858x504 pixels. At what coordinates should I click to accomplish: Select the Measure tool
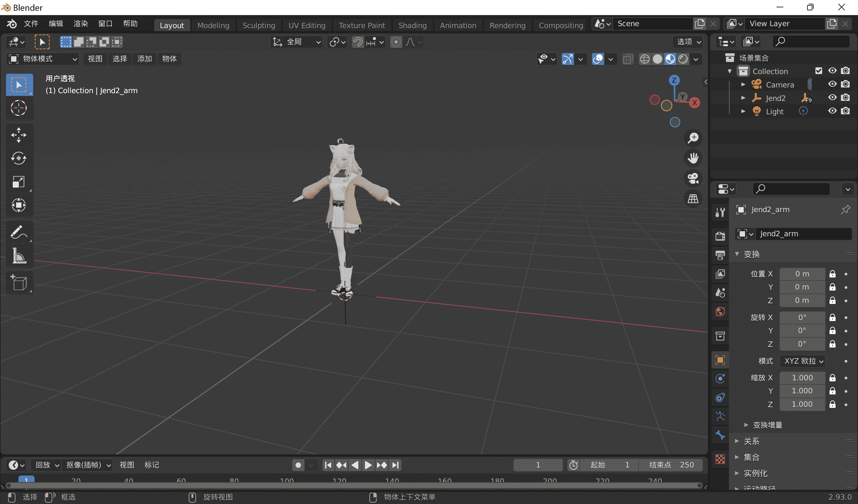pos(19,256)
